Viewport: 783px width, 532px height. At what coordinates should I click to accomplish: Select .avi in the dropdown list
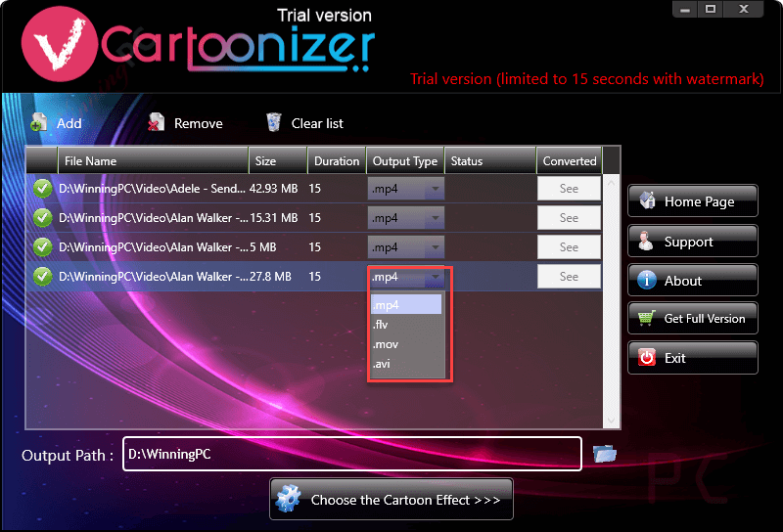[x=406, y=364]
